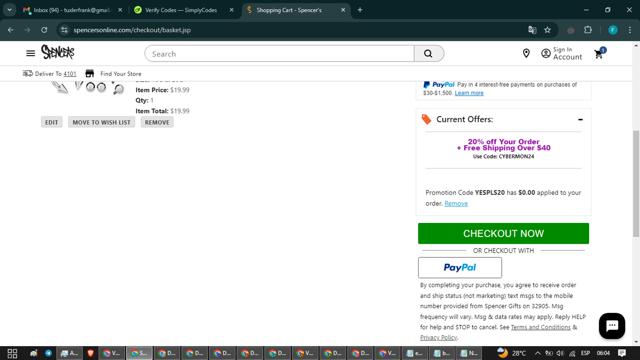Open the Privacy Policy link
The width and height of the screenshot is (640, 360).
pos(438,338)
